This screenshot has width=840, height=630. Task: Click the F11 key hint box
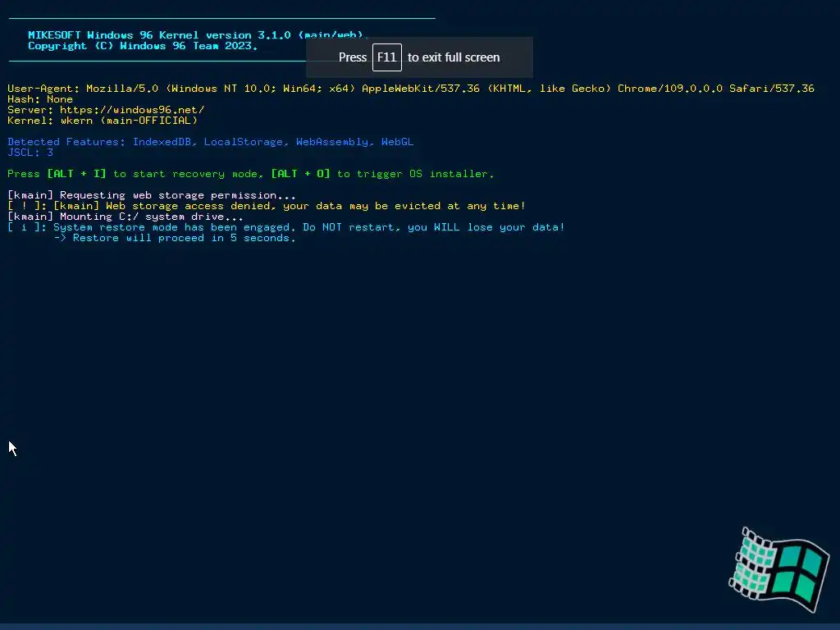[x=387, y=57]
